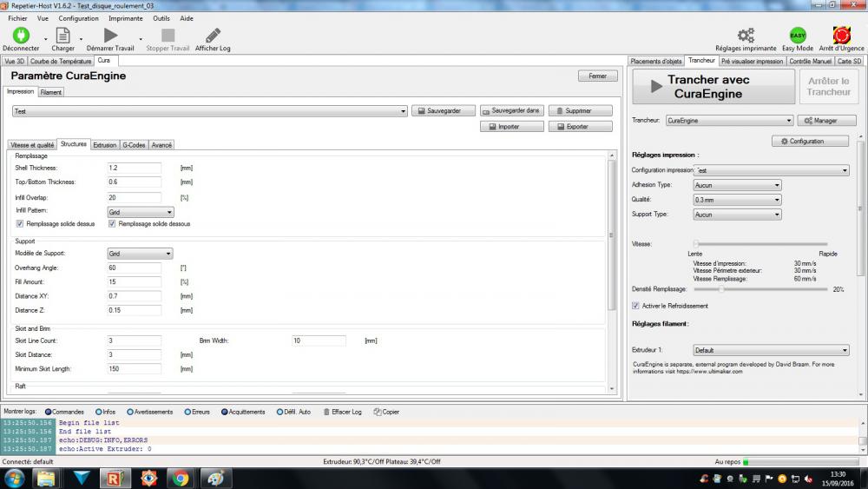
Task: Toggle Acquittements log filter
Action: 224,412
